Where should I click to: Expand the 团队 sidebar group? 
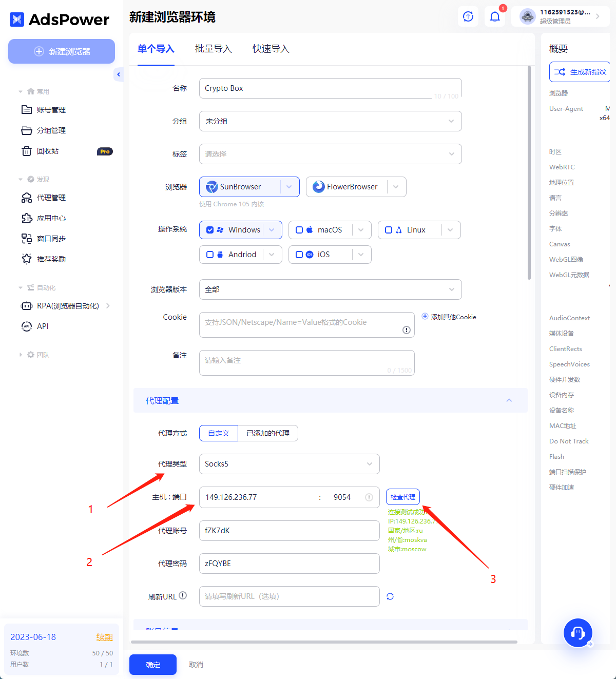(34, 355)
